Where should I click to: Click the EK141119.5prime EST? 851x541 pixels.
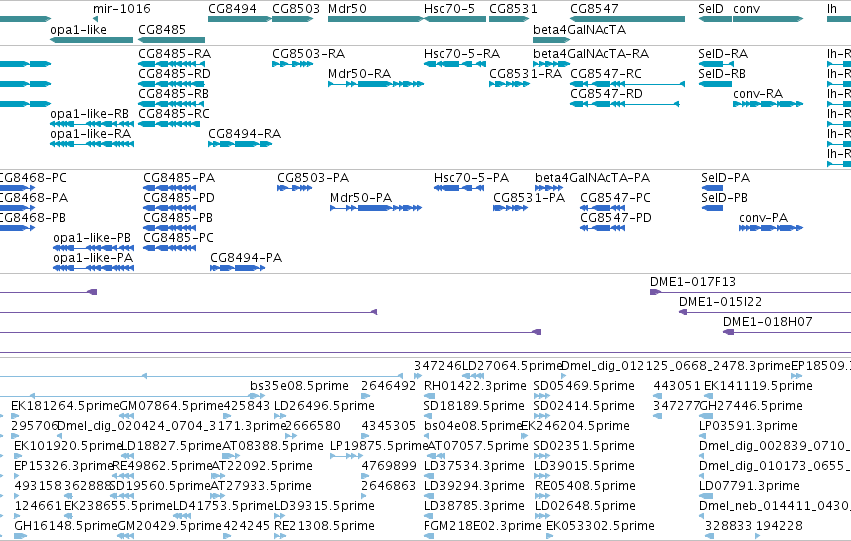[708, 396]
